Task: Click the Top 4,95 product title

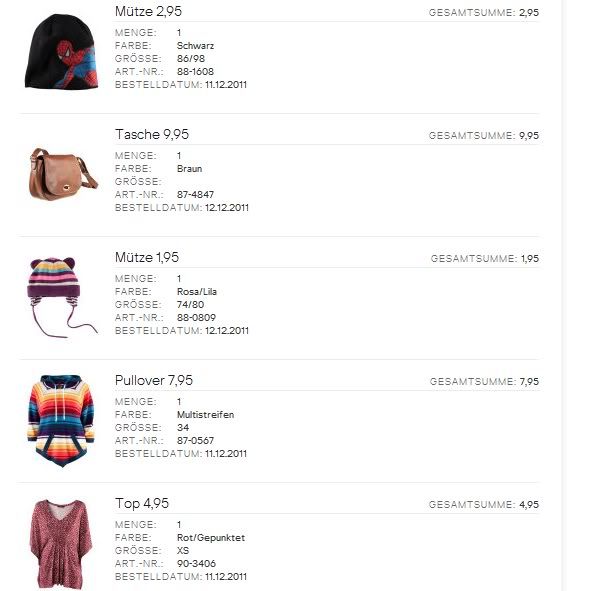Action: pos(142,504)
